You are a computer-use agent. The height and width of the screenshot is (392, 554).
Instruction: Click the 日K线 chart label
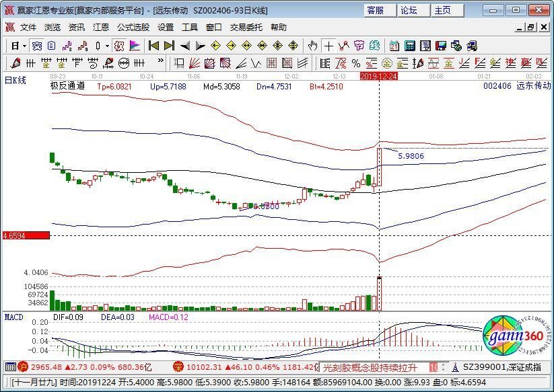tap(15, 81)
